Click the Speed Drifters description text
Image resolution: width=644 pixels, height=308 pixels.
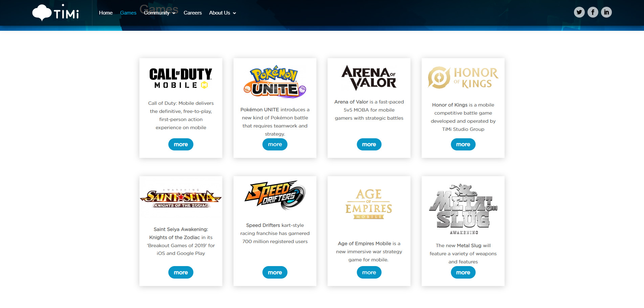pyautogui.click(x=275, y=233)
